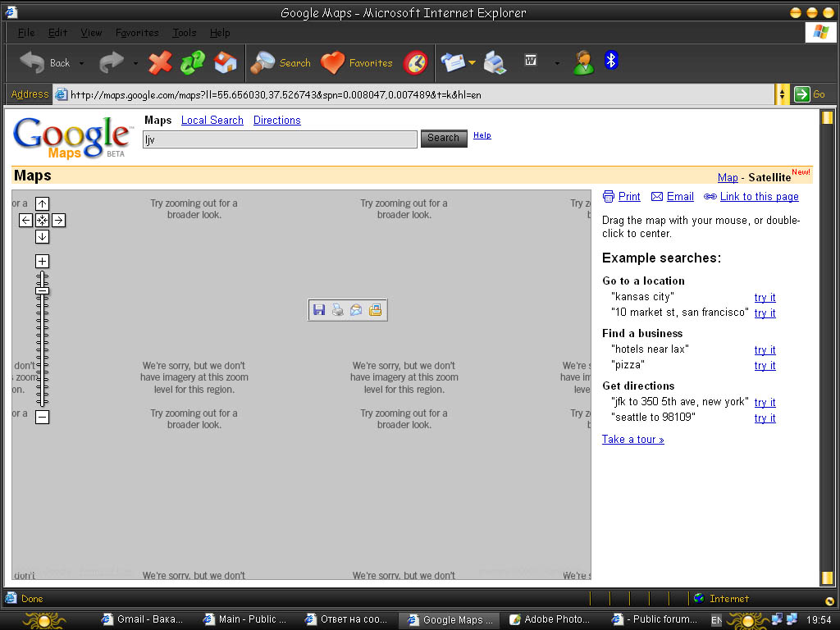
Task: Click the EN language indicator in tray
Action: tap(715, 620)
